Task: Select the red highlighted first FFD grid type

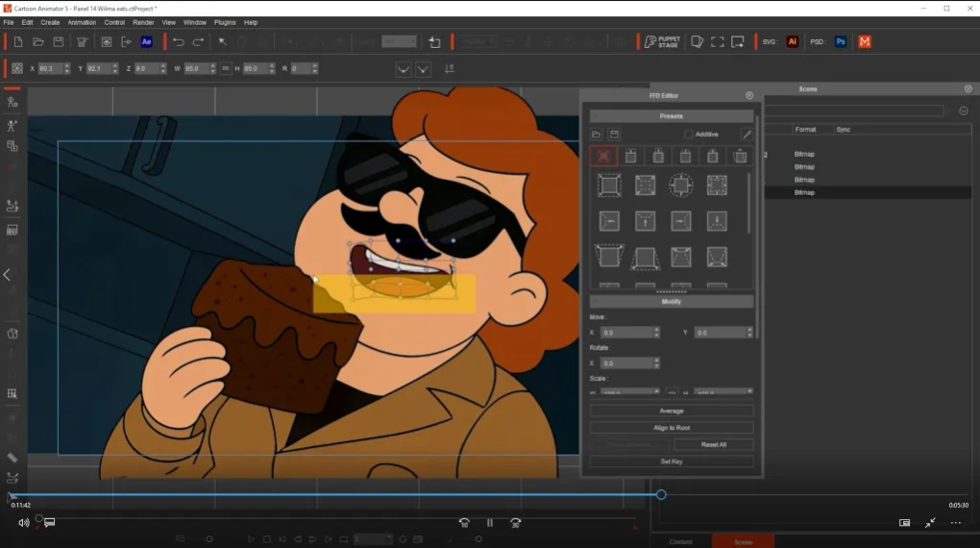Action: pyautogui.click(x=603, y=156)
